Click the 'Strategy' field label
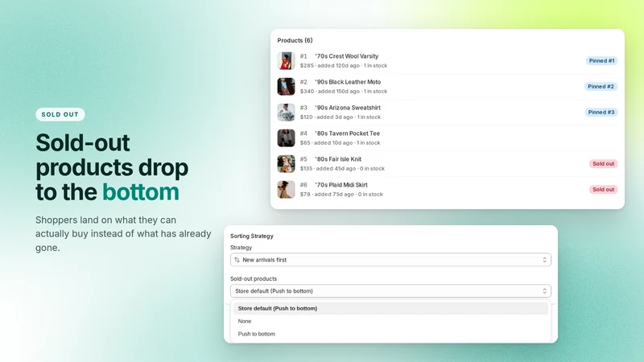The image size is (644, 362). 241,248
